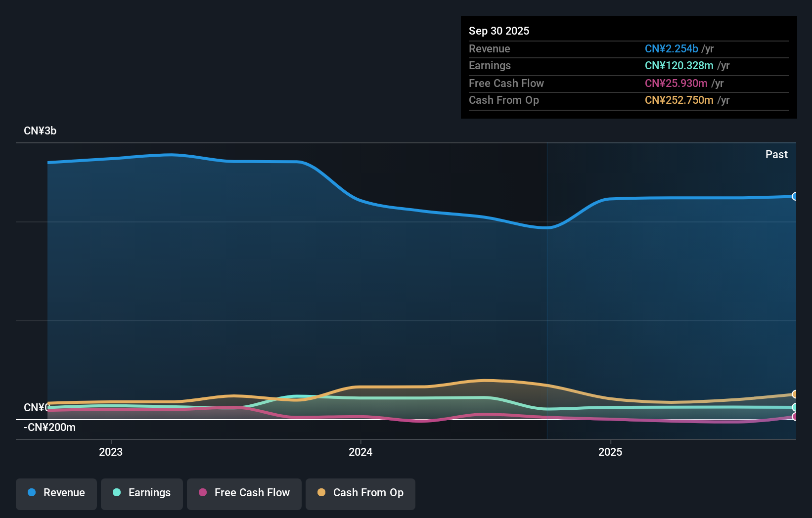Select the Earnings endpoint marker on chart
The image size is (812, 518).
point(795,407)
